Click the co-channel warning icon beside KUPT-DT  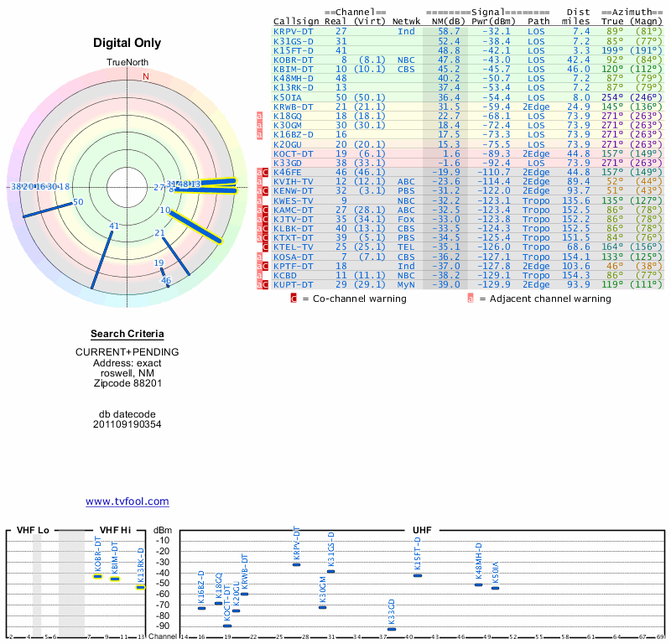tap(265, 285)
